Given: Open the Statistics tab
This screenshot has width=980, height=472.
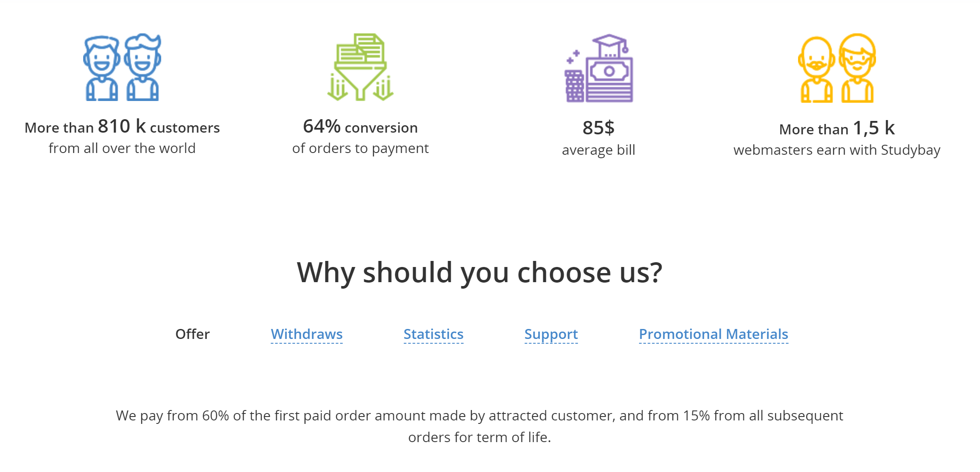Looking at the screenshot, I should [433, 334].
